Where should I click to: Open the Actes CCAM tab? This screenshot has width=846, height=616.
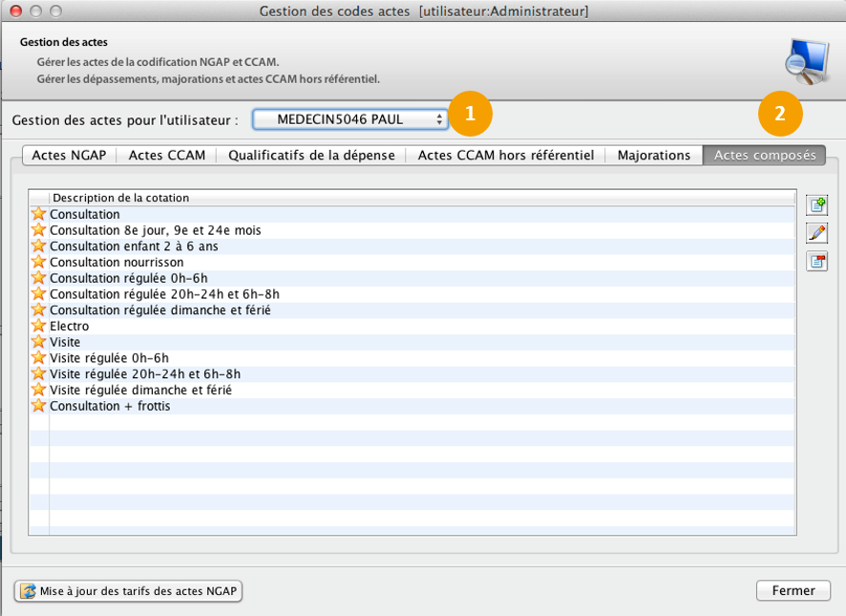click(167, 155)
